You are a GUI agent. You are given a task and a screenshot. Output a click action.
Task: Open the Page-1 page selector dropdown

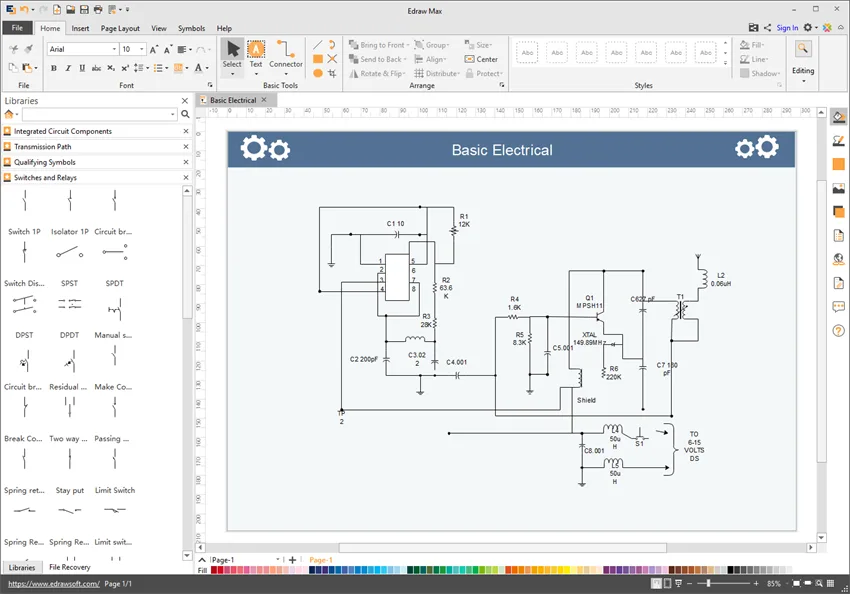click(278, 559)
